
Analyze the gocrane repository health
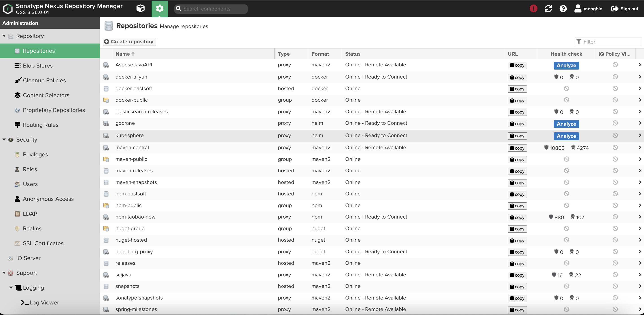tap(566, 124)
